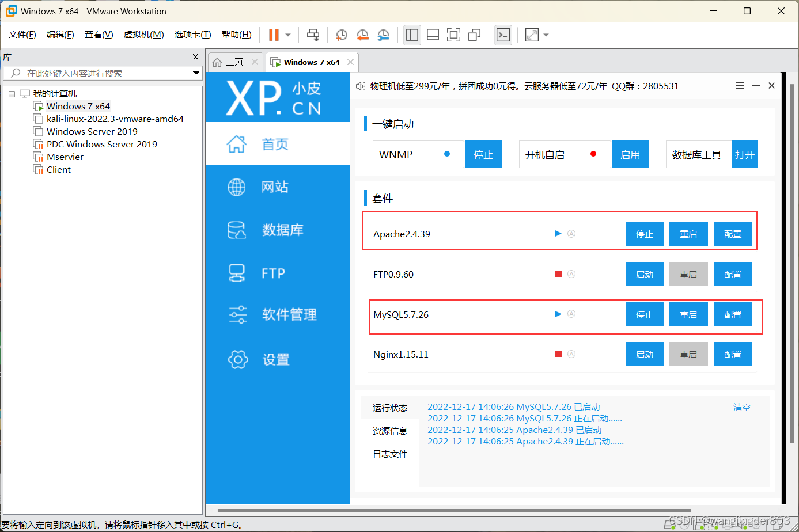Start the Nginx1.15.11 service
Image resolution: width=799 pixels, height=532 pixels.
tap(645, 354)
